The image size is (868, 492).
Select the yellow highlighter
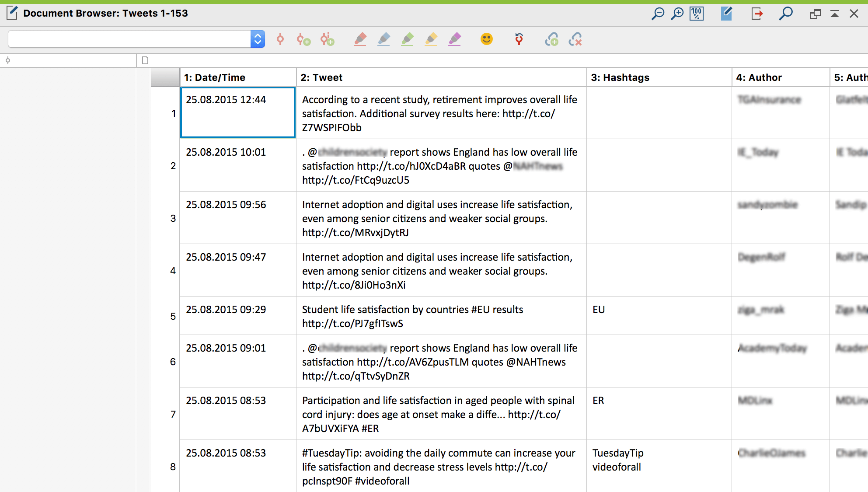431,39
